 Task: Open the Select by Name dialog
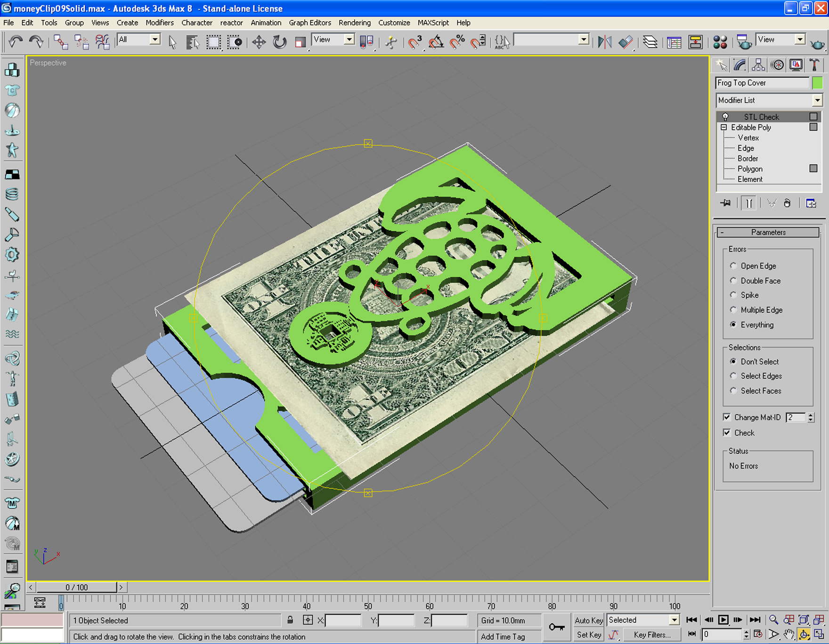tap(192, 42)
